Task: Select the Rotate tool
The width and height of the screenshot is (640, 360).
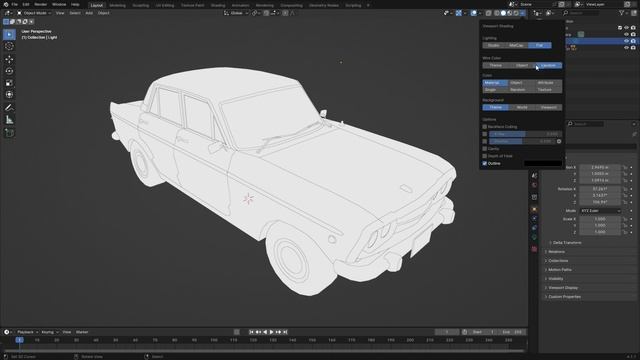Action: click(9, 71)
